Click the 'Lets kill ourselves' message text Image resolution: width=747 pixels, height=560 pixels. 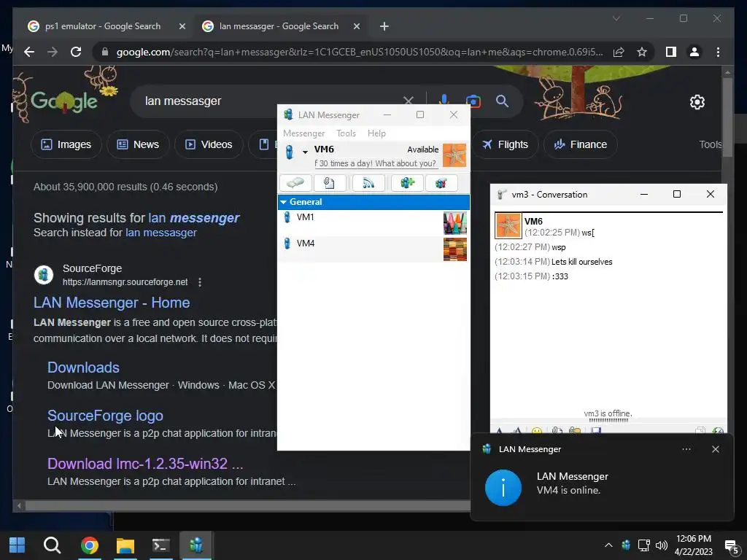click(x=581, y=262)
